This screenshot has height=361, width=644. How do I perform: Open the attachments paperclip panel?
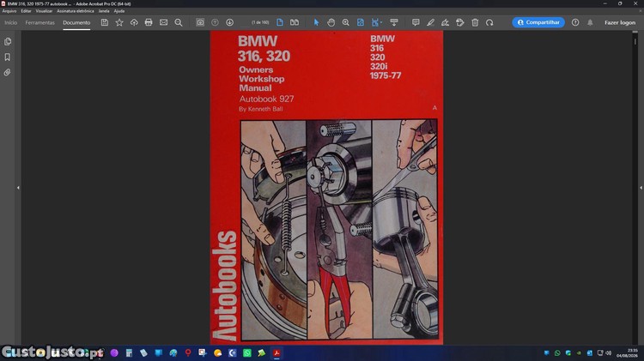[x=8, y=72]
